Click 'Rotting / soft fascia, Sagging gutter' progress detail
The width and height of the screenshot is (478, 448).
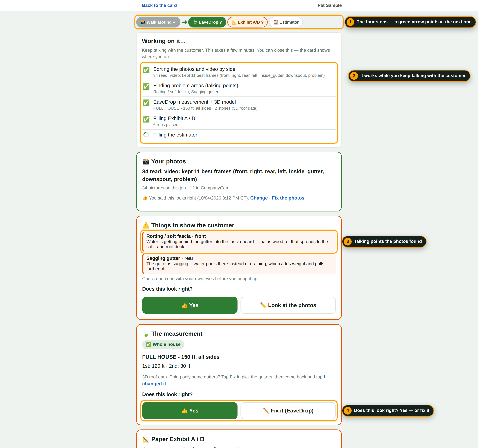pyautogui.click(x=186, y=92)
